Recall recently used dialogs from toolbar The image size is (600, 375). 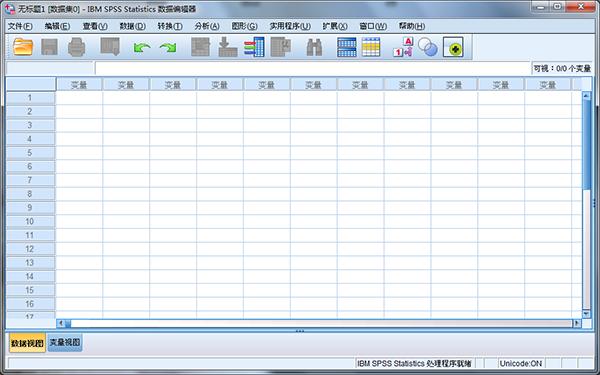pyautogui.click(x=110, y=47)
